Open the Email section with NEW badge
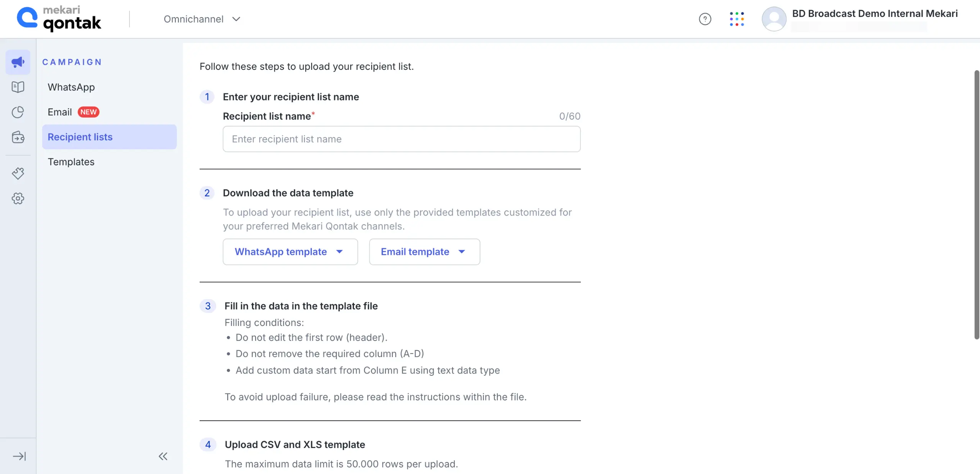980x474 pixels. click(x=60, y=112)
